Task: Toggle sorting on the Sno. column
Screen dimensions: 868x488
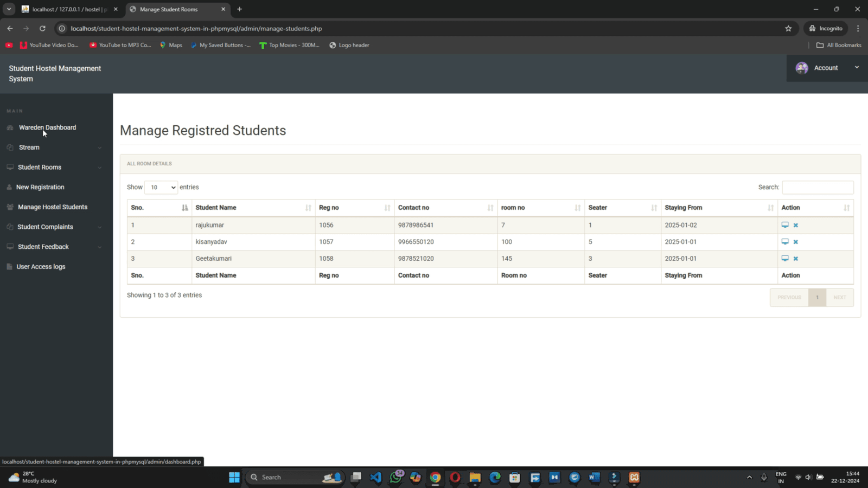Action: (x=184, y=207)
